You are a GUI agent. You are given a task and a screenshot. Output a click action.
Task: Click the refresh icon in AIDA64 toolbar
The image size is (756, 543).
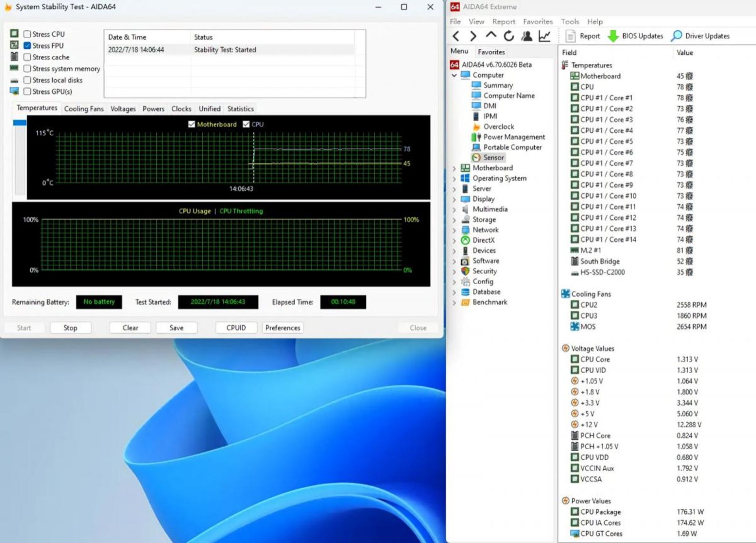point(509,36)
